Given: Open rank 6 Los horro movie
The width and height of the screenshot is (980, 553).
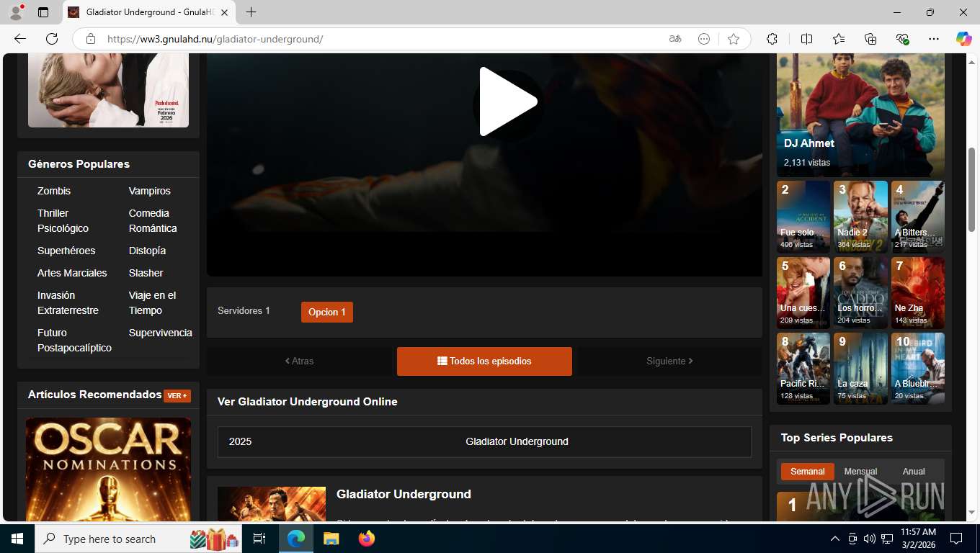Looking at the screenshot, I should [x=860, y=292].
